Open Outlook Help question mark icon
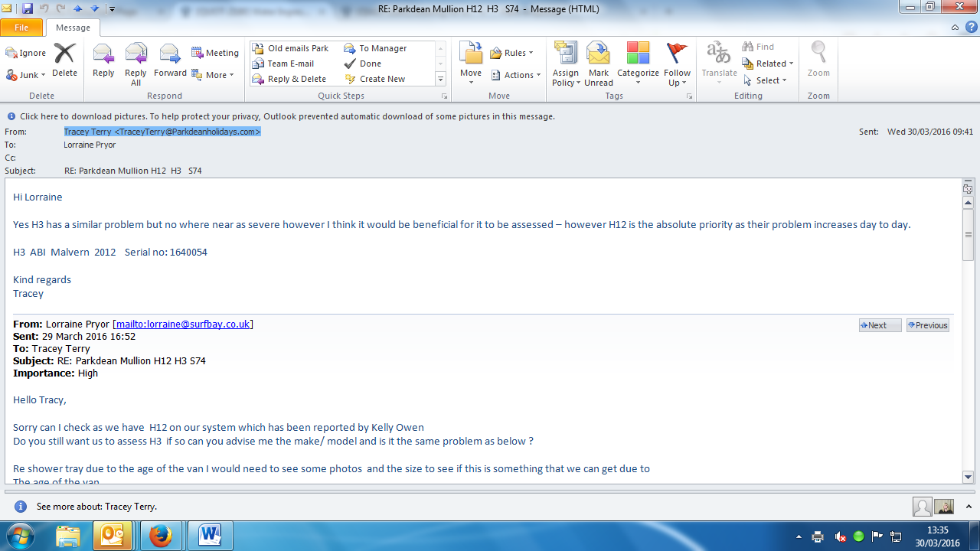Image resolution: width=980 pixels, height=551 pixels. click(971, 27)
